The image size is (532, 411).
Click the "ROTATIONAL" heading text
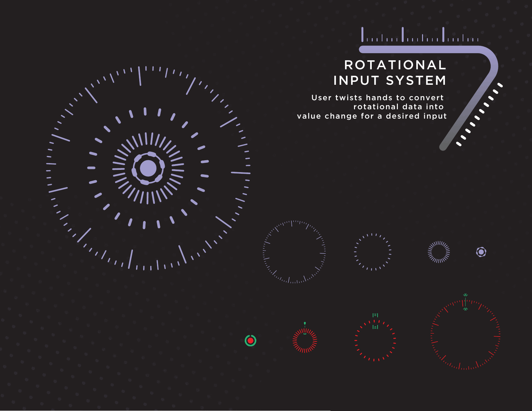pos(395,65)
